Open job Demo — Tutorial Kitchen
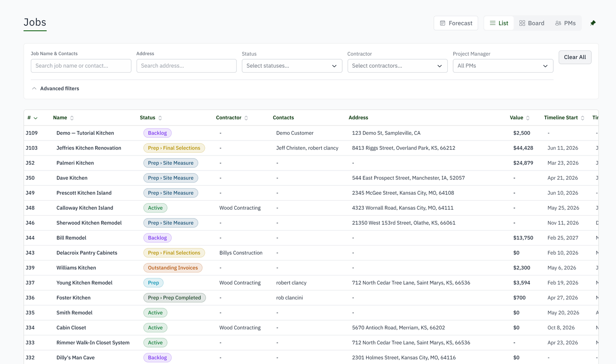 (85, 133)
